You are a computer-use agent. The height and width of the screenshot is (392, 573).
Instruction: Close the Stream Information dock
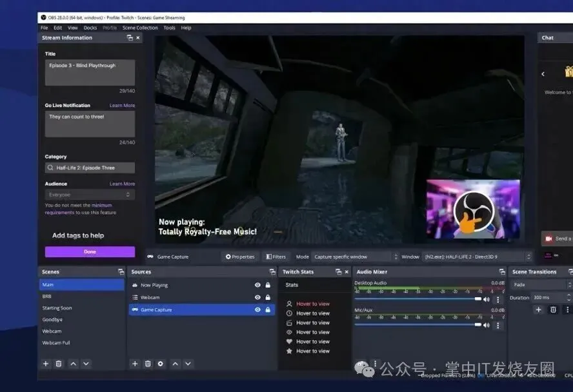138,37
